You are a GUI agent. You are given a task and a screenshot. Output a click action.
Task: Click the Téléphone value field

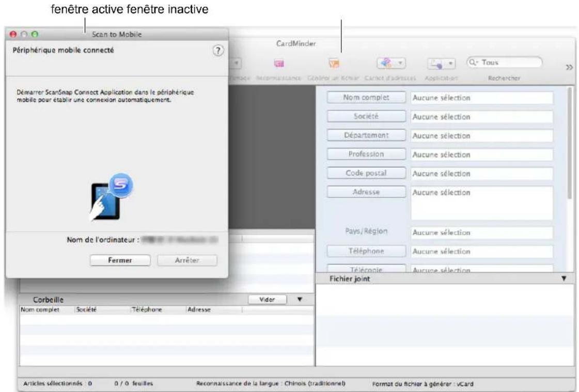coord(482,252)
